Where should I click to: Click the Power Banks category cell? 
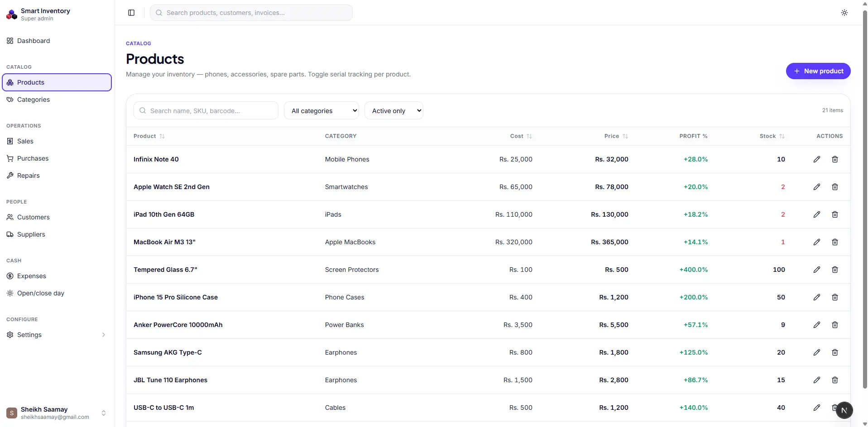(345, 325)
